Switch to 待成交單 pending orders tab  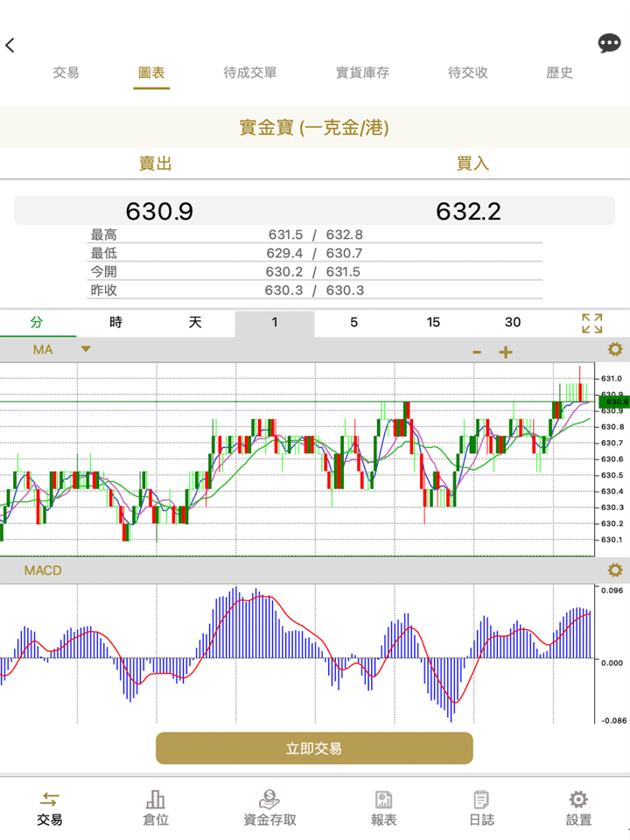click(250, 73)
